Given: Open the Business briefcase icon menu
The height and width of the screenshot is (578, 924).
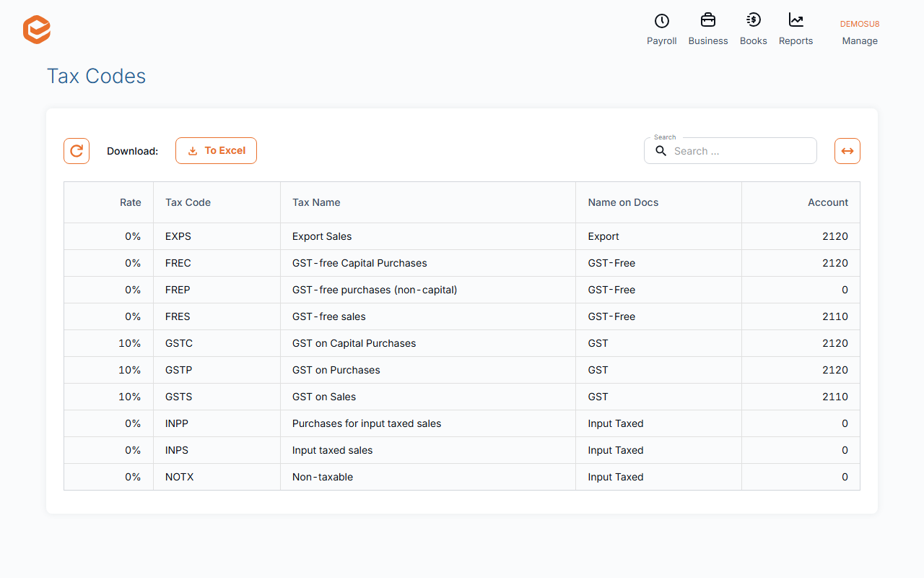Looking at the screenshot, I should coord(708,30).
